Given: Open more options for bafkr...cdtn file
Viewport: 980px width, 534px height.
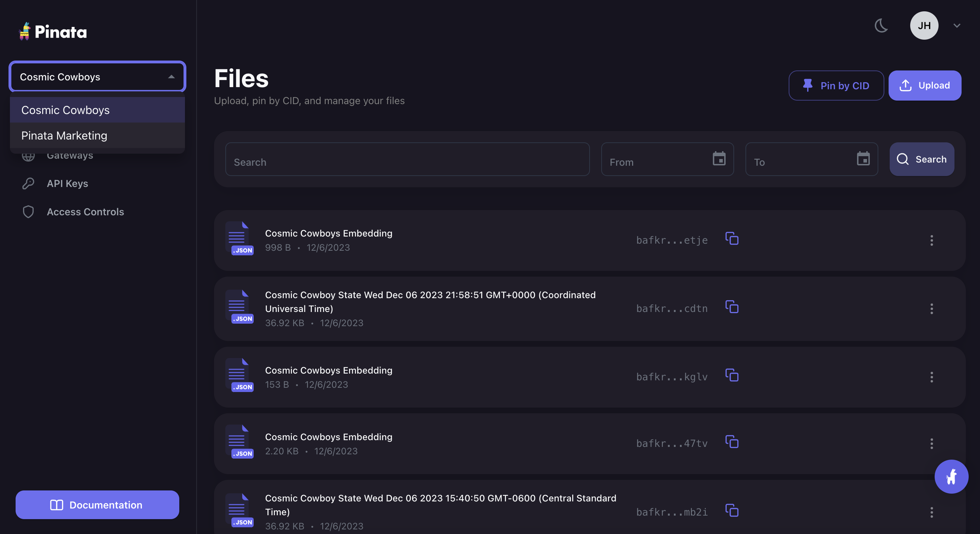Looking at the screenshot, I should coord(931,308).
